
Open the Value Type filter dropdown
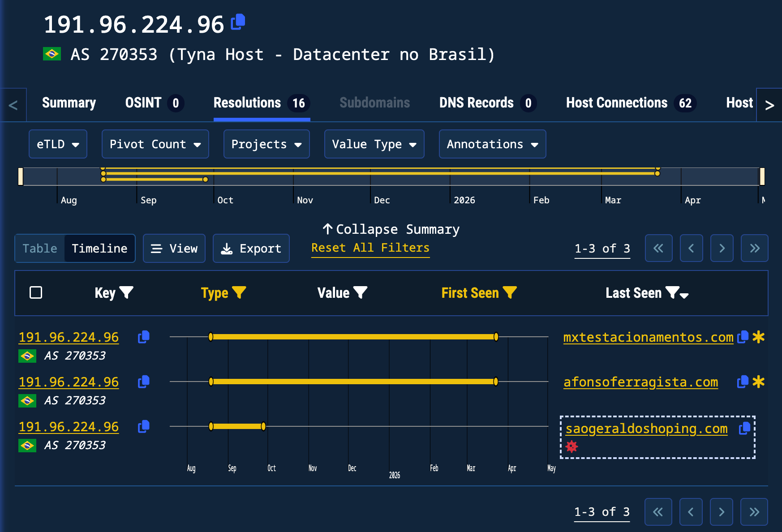click(374, 144)
